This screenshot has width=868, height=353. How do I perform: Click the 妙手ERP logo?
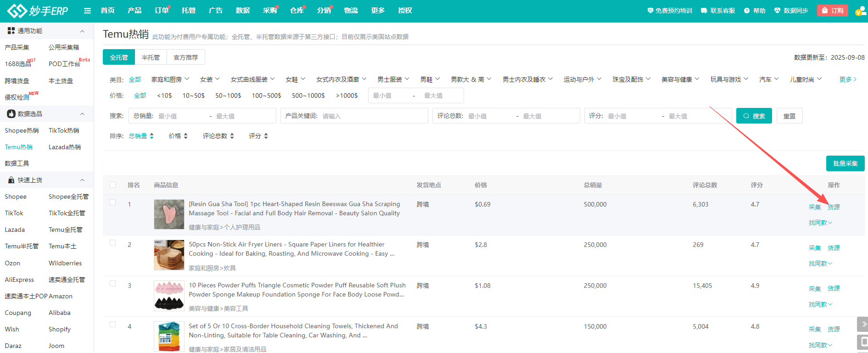(38, 11)
